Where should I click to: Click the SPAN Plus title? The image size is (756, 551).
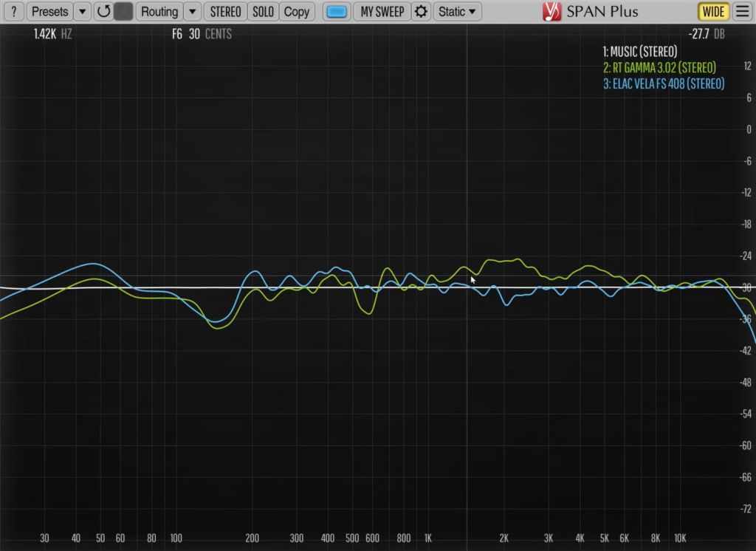click(x=602, y=12)
